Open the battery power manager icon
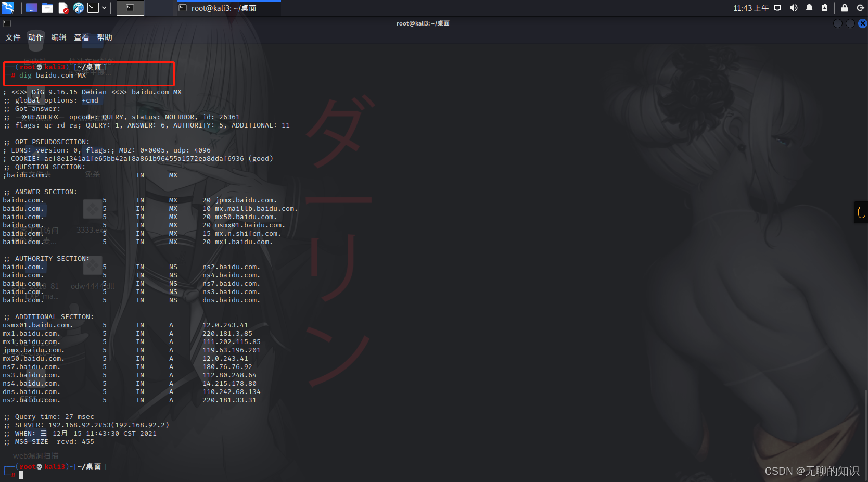Screen dimensions: 868x482 825,8
